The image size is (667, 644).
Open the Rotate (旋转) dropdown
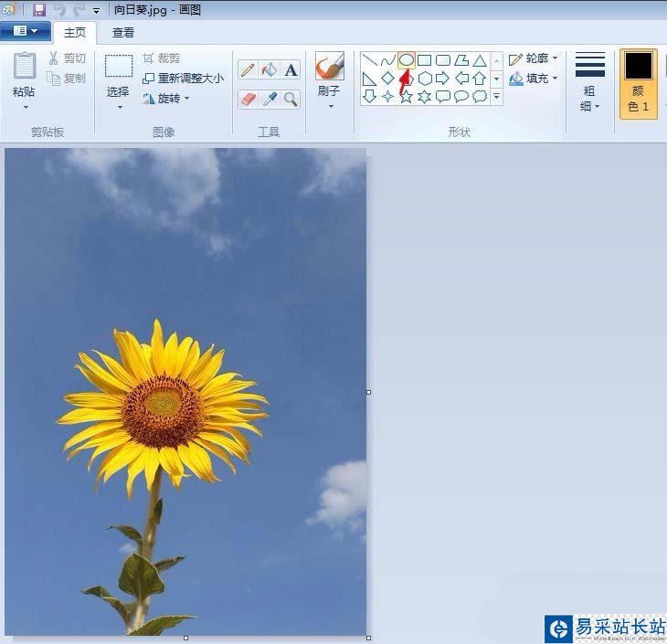pos(166,99)
